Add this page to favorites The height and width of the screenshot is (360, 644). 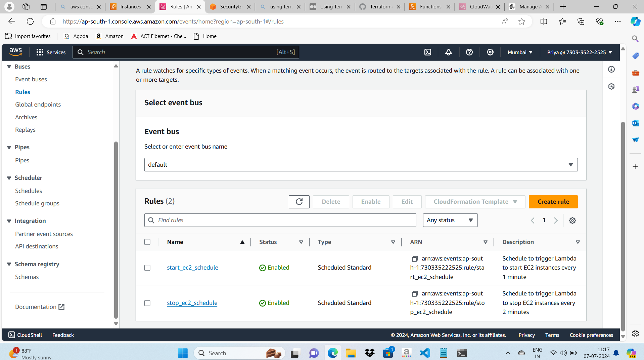tap(521, 22)
